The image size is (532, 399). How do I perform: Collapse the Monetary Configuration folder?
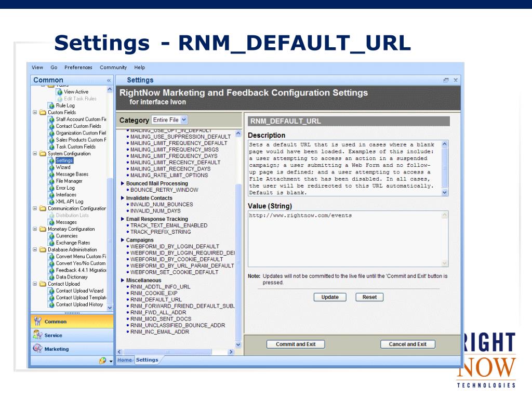point(35,229)
